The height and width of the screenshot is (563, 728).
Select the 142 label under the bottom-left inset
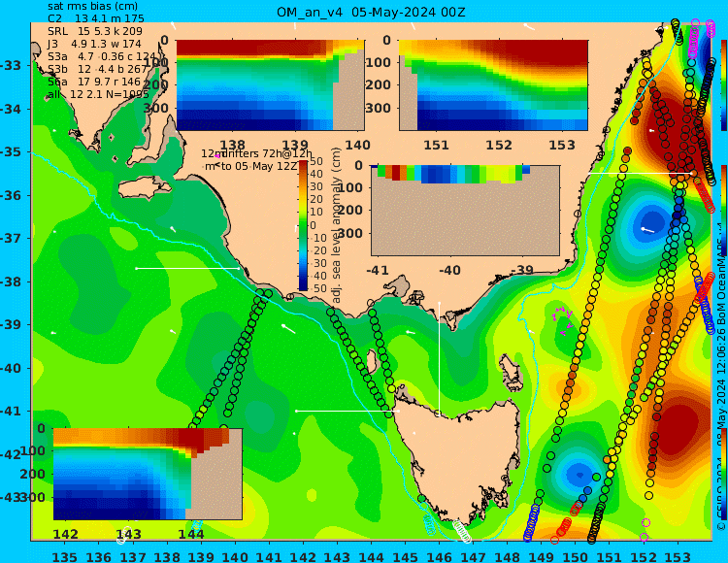[x=65, y=534]
